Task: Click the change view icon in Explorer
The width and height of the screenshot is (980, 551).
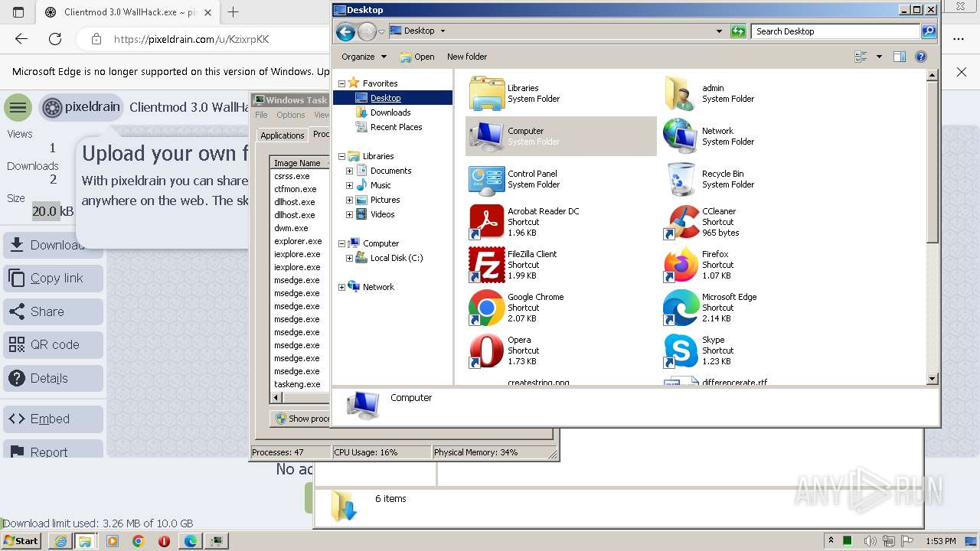Action: pyautogui.click(x=861, y=57)
